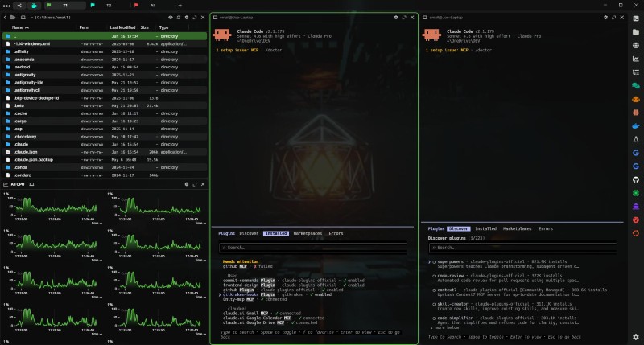This screenshot has width=644, height=345.
Task: Open sidebar settings gear at bottom
Action: 636,337
